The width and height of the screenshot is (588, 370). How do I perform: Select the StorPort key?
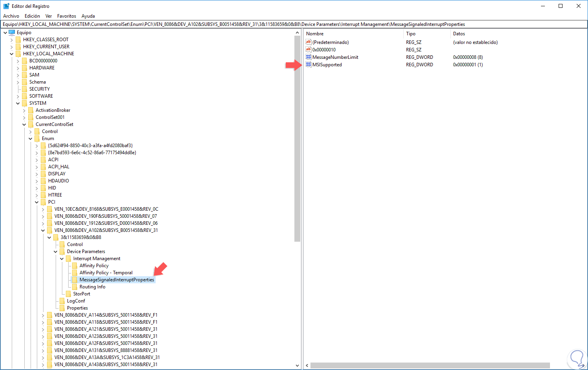[x=82, y=294]
